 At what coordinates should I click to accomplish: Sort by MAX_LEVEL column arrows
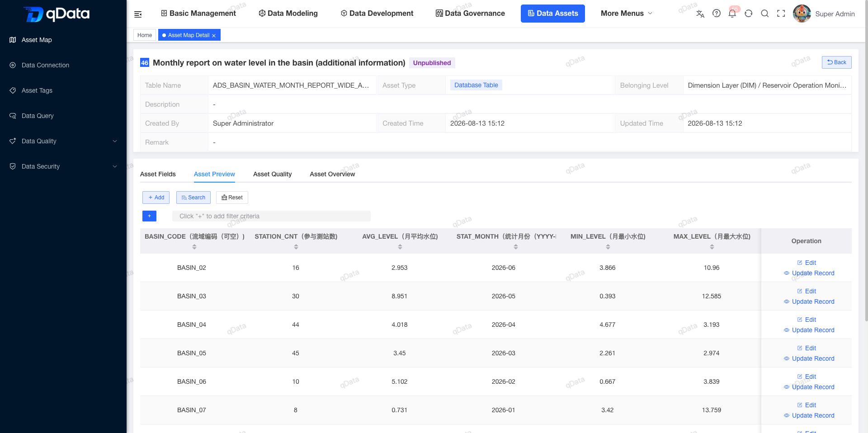click(712, 247)
